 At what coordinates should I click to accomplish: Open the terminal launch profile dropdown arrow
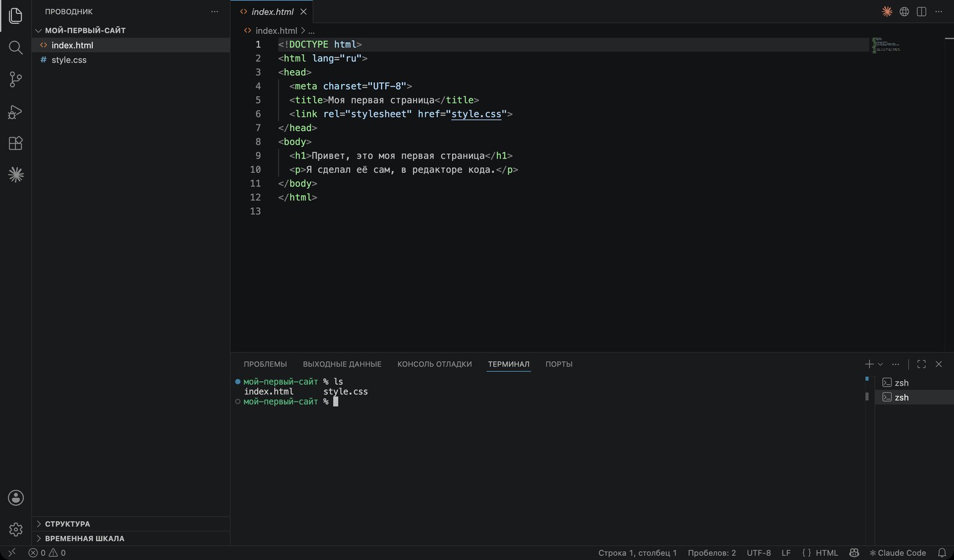881,364
